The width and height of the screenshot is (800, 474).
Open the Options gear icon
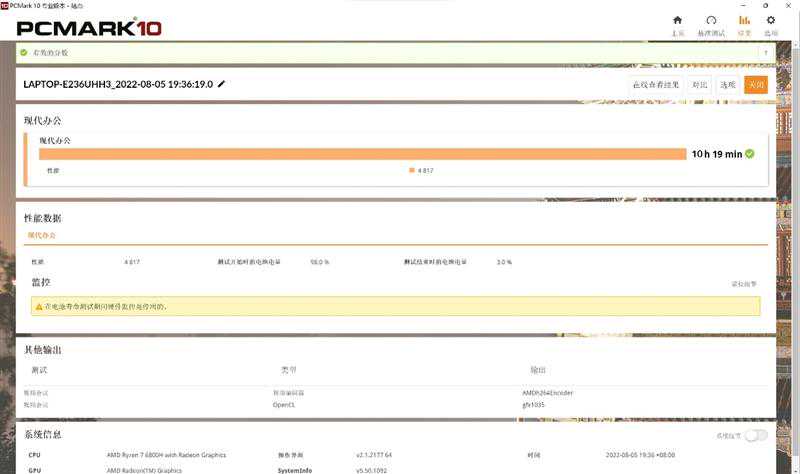pyautogui.click(x=771, y=21)
